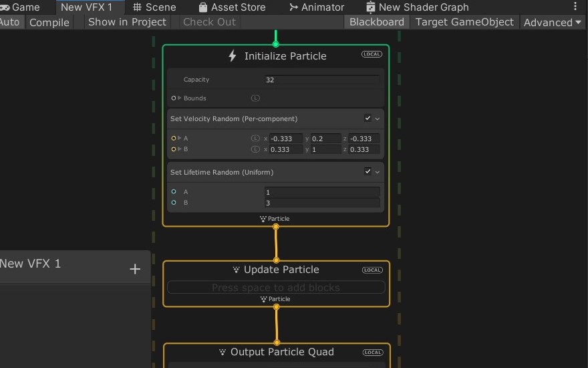Disable the Set Velocity Random block checkbox
This screenshot has height=368, width=588.
[367, 118]
